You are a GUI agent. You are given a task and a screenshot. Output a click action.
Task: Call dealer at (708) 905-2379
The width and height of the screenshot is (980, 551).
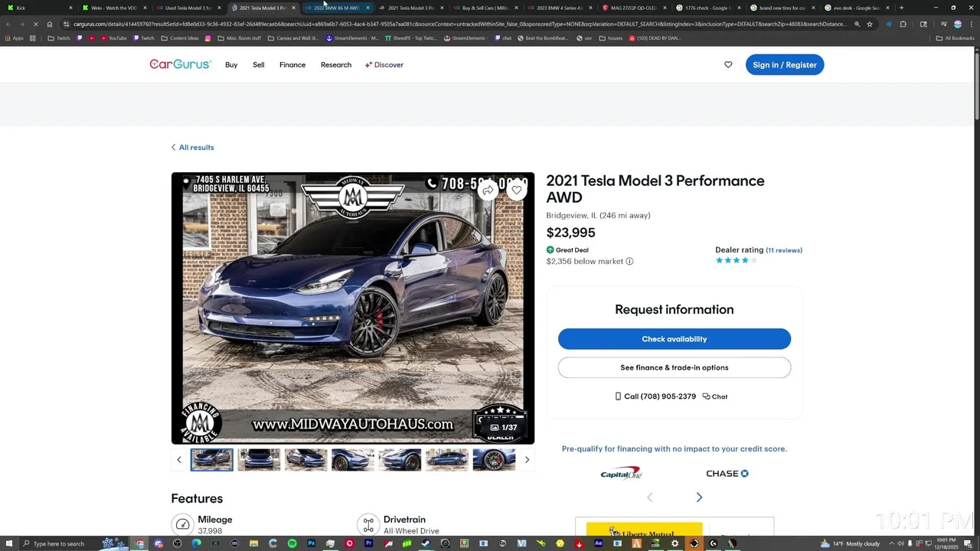click(x=655, y=396)
